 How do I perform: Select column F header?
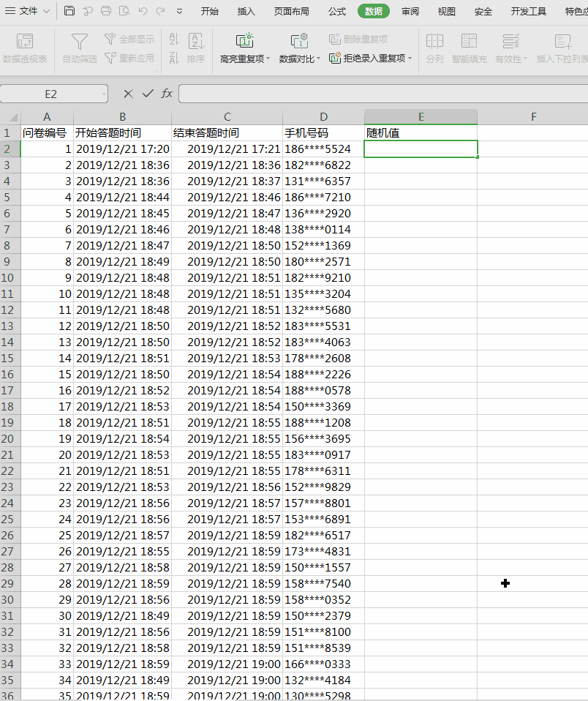tap(533, 117)
